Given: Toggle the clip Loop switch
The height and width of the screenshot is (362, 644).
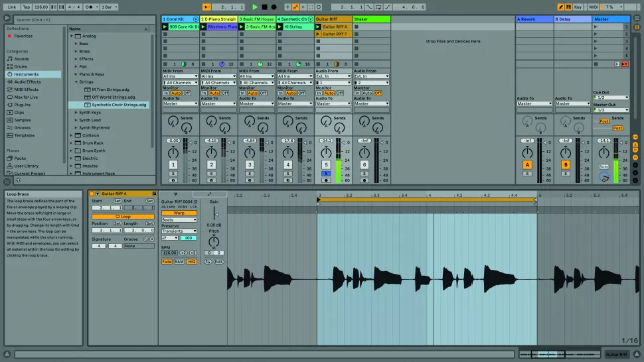Looking at the screenshot, I should pos(123,217).
